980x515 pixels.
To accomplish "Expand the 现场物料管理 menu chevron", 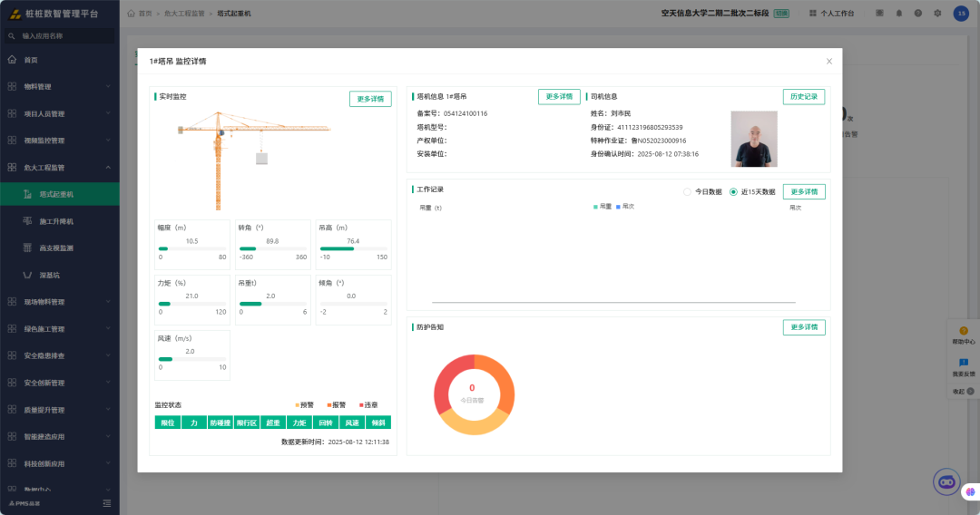I will [x=108, y=302].
